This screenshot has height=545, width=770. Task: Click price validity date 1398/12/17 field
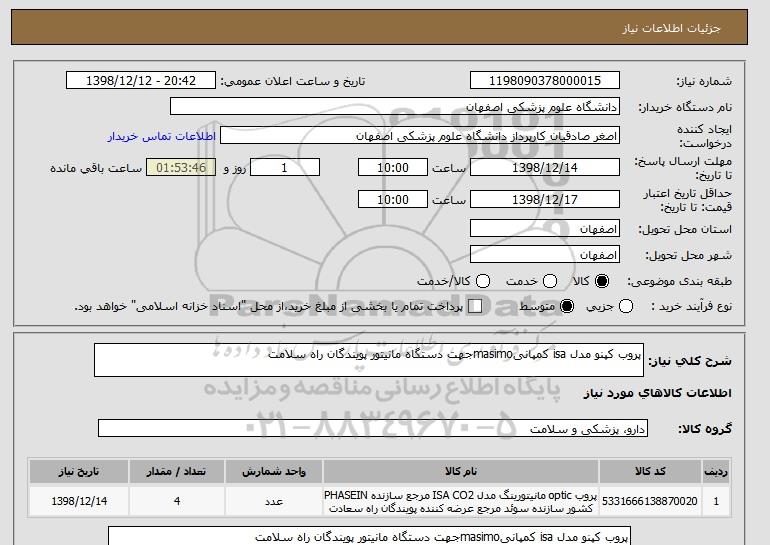tap(545, 199)
